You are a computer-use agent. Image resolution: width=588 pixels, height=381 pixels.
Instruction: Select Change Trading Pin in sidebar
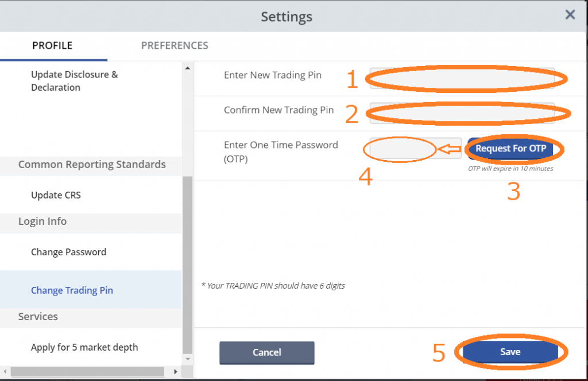pyautogui.click(x=72, y=290)
